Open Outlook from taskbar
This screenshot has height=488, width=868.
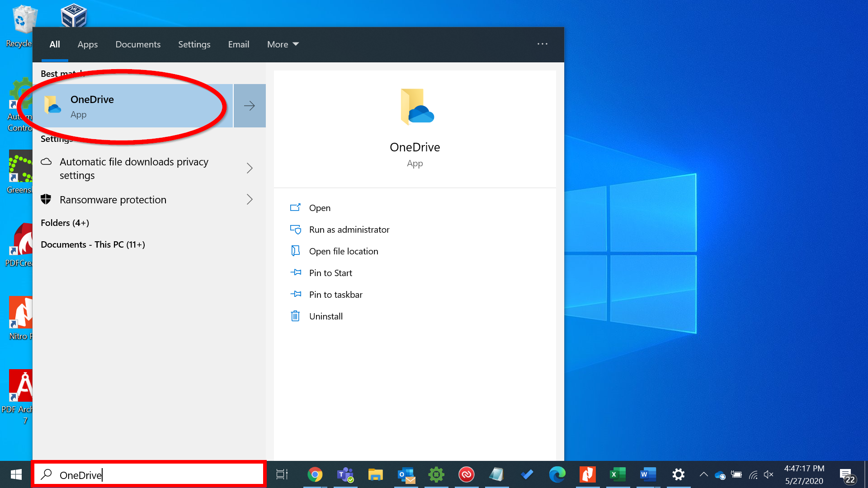pyautogui.click(x=406, y=474)
